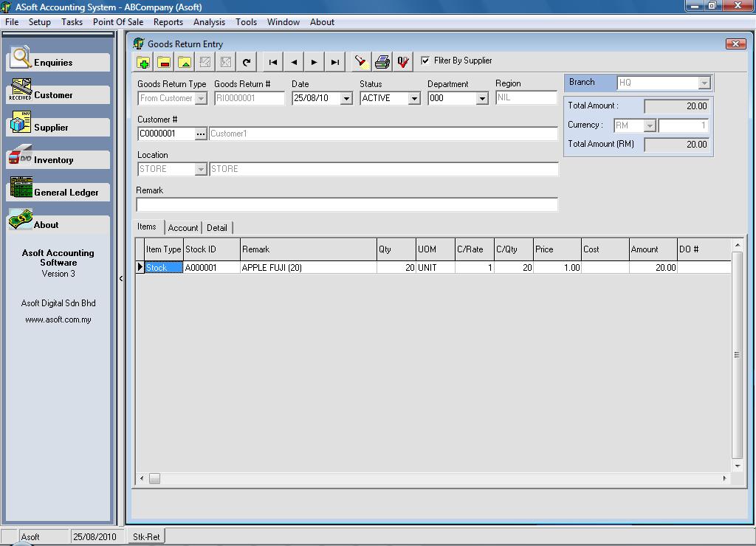
Task: Click the Customer # lookup ellipsis button
Action: pyautogui.click(x=201, y=134)
